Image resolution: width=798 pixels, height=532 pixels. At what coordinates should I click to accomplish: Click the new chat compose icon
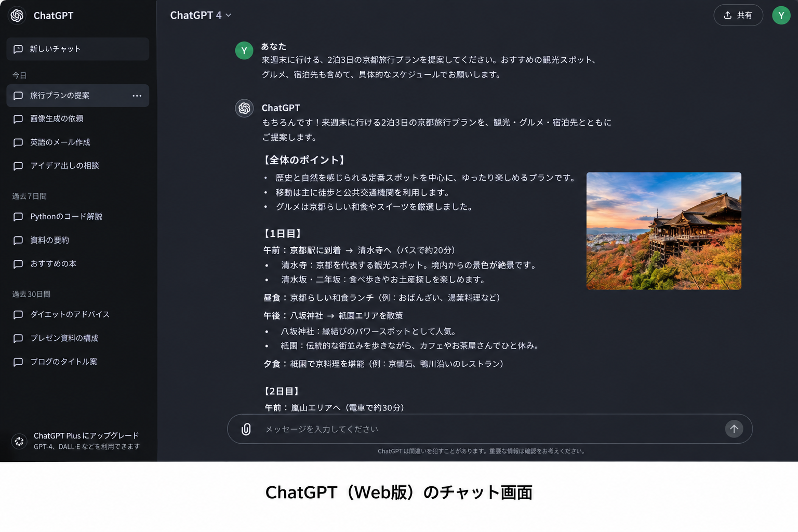coord(18,49)
